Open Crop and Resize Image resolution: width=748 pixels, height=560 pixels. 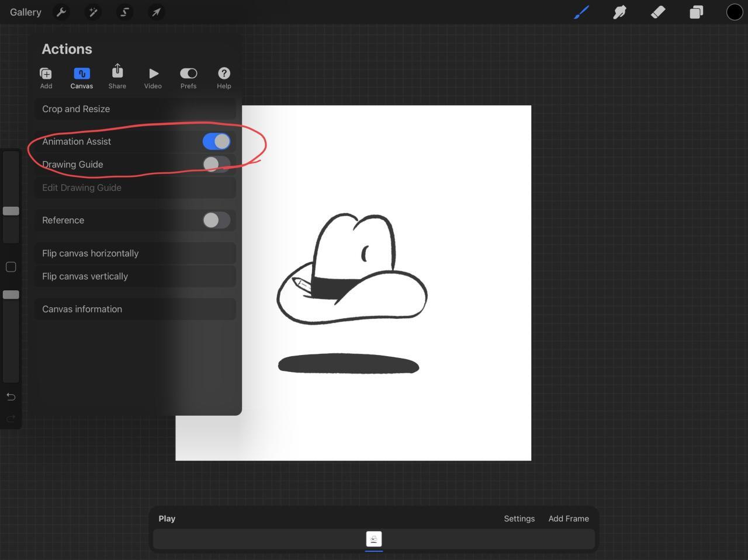(x=76, y=109)
